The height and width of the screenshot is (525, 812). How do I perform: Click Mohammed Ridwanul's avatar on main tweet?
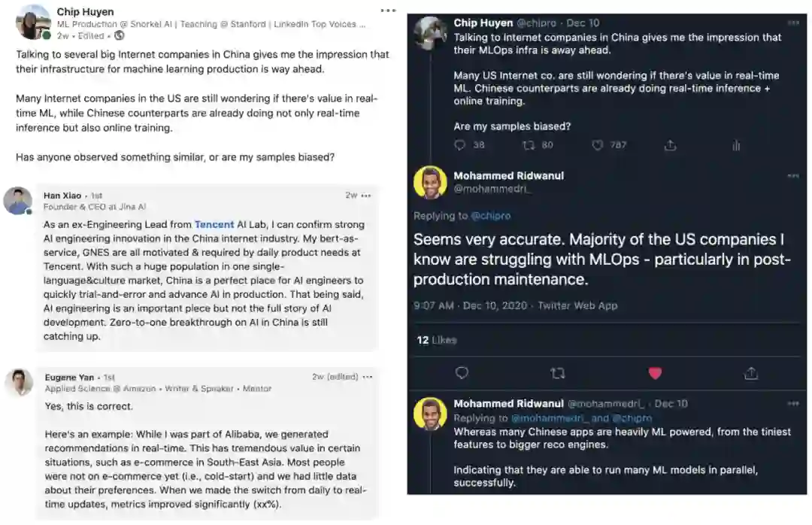(x=430, y=183)
